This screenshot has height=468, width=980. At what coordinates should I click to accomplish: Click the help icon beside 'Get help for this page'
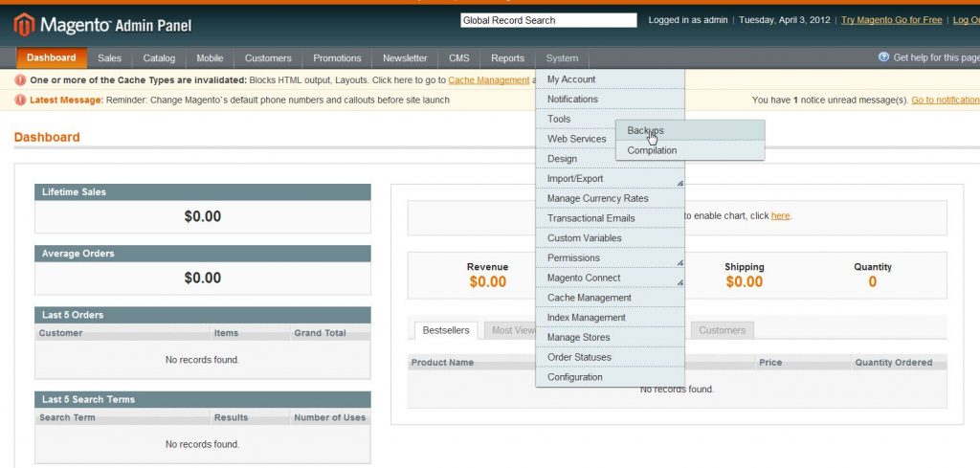pos(883,57)
